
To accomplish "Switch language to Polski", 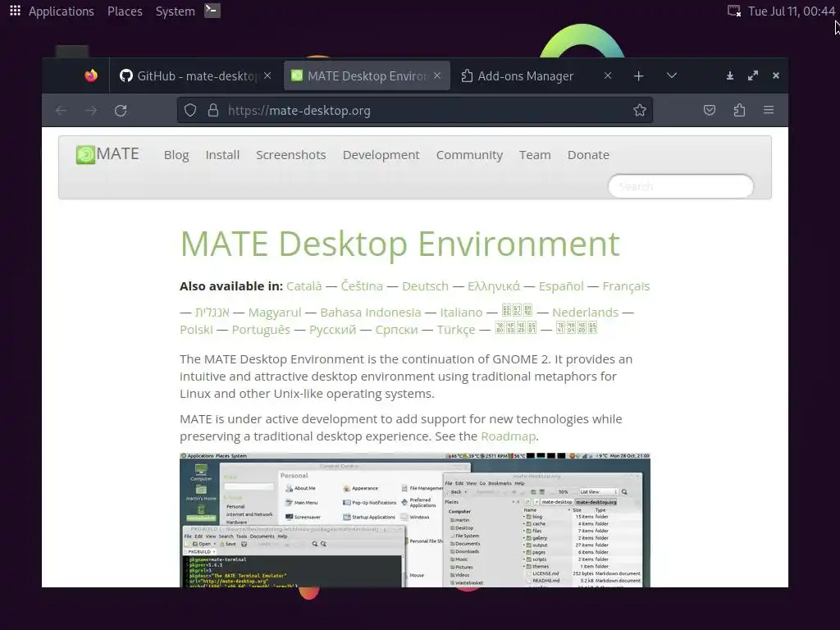I will [x=196, y=330].
